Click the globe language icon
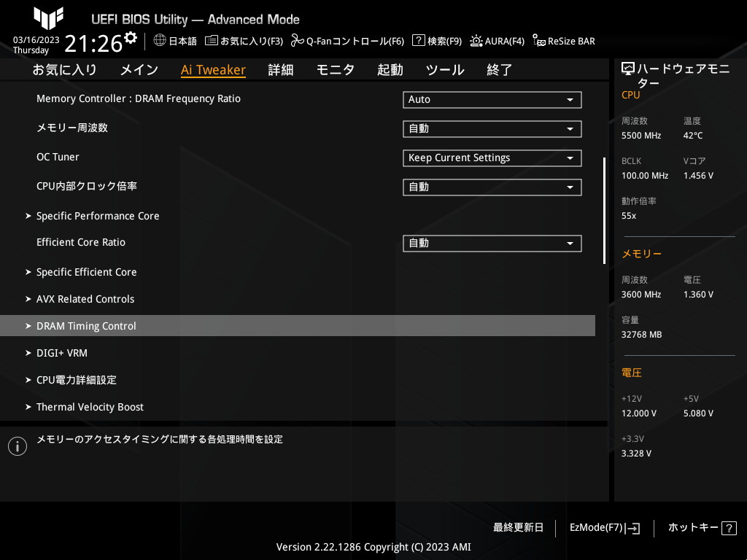The image size is (747, 560). coord(160,41)
